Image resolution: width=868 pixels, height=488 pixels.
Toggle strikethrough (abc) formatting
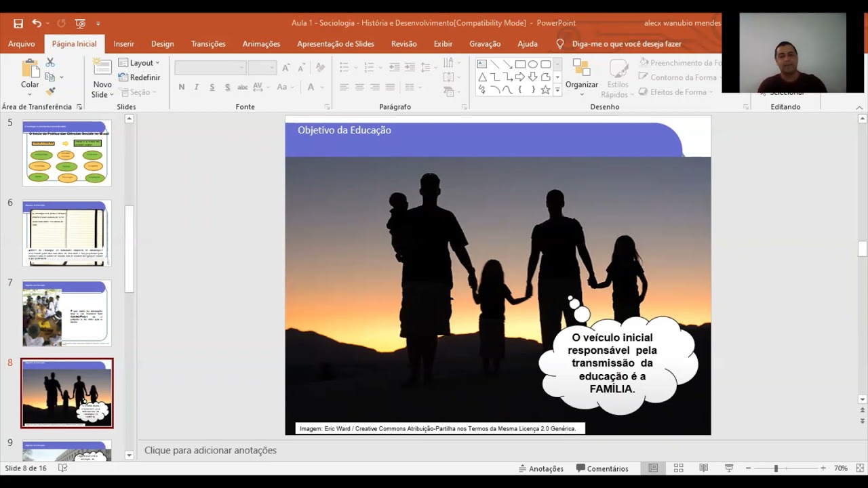242,87
